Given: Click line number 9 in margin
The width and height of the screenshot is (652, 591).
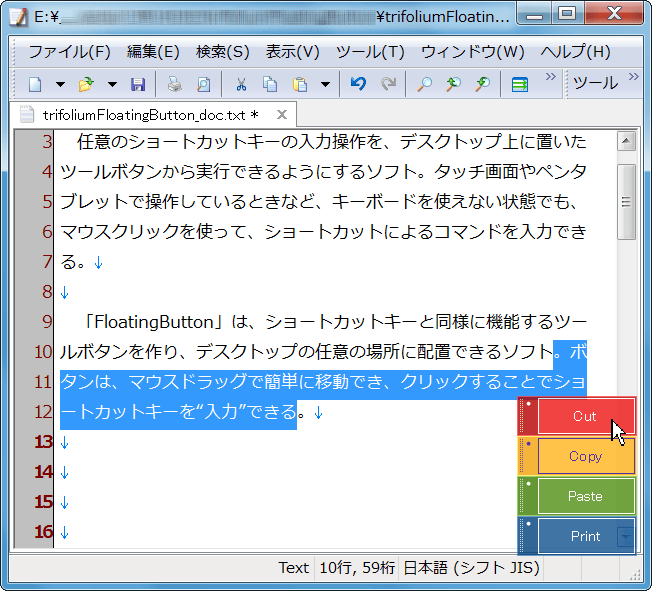Looking at the screenshot, I should click(47, 322).
